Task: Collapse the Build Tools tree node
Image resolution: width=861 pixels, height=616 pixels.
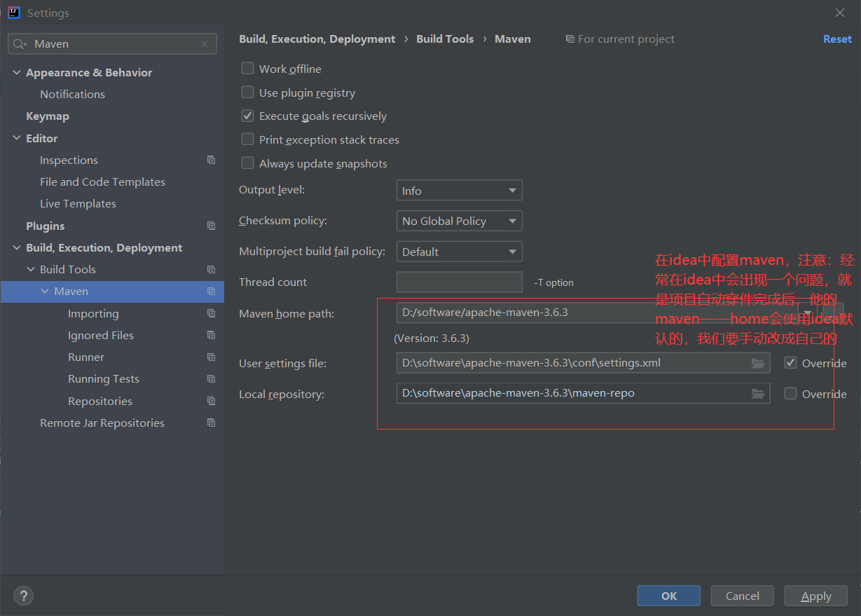Action: click(x=31, y=270)
